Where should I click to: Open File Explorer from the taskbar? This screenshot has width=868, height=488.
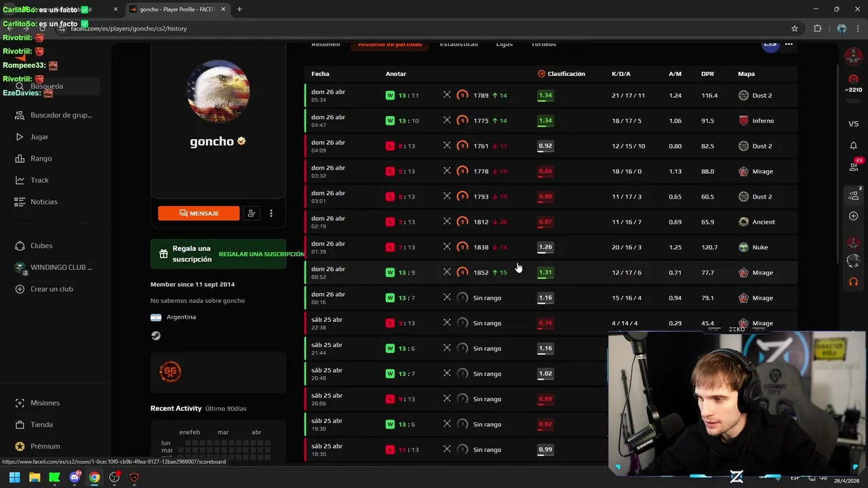pos(35,477)
